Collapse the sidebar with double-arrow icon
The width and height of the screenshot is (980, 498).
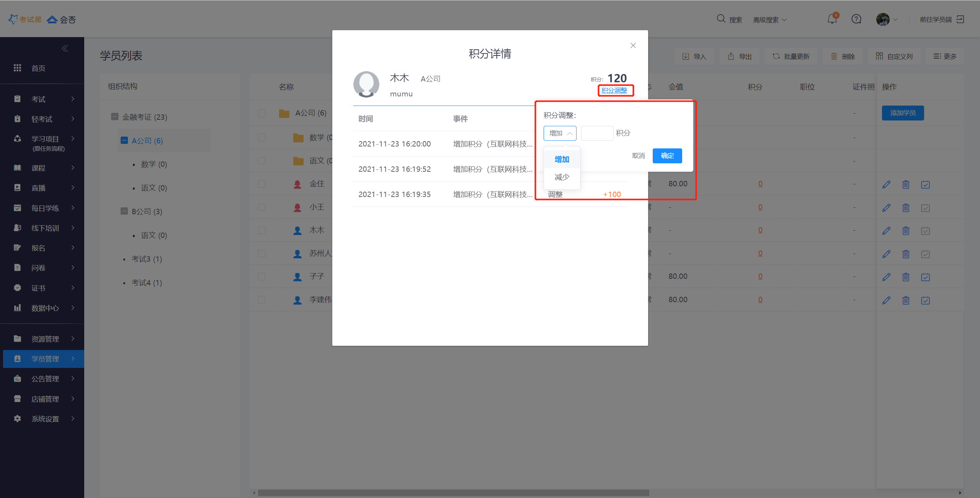pyautogui.click(x=65, y=49)
